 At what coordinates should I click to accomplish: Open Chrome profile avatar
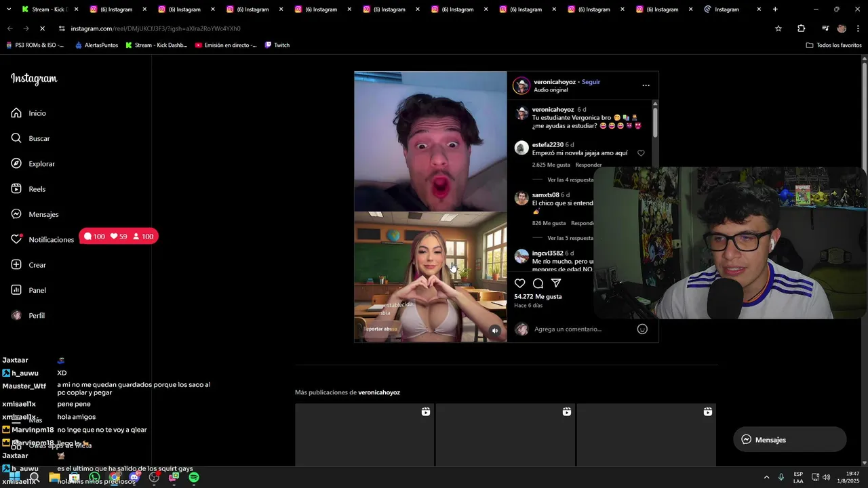click(x=842, y=28)
